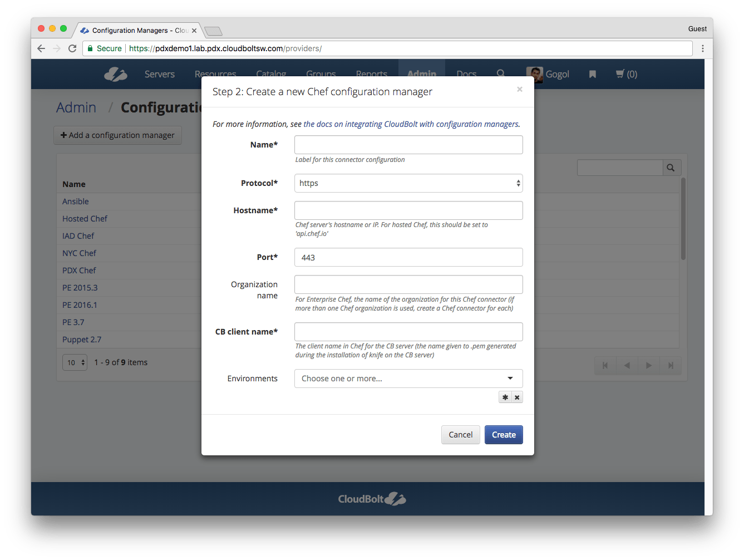
Task: Click into the Hostname input field
Action: click(408, 210)
